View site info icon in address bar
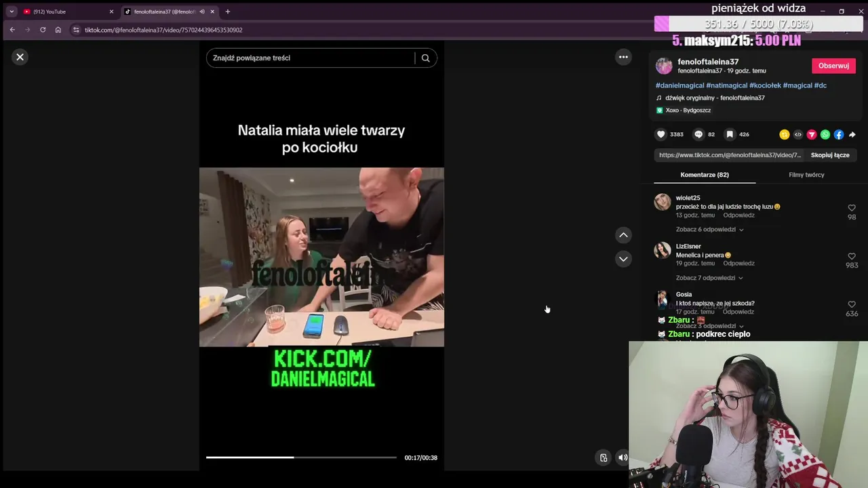Viewport: 868px width, 488px height. point(76,30)
